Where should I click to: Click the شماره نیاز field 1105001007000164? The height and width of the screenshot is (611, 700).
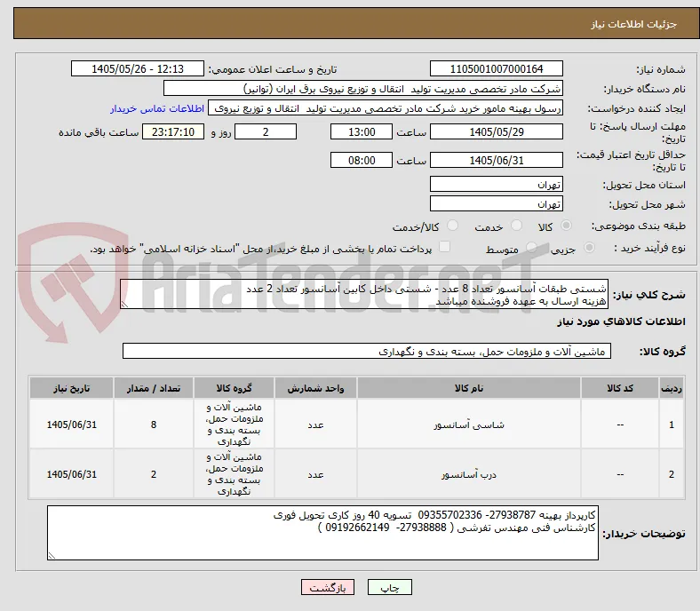[x=496, y=68]
